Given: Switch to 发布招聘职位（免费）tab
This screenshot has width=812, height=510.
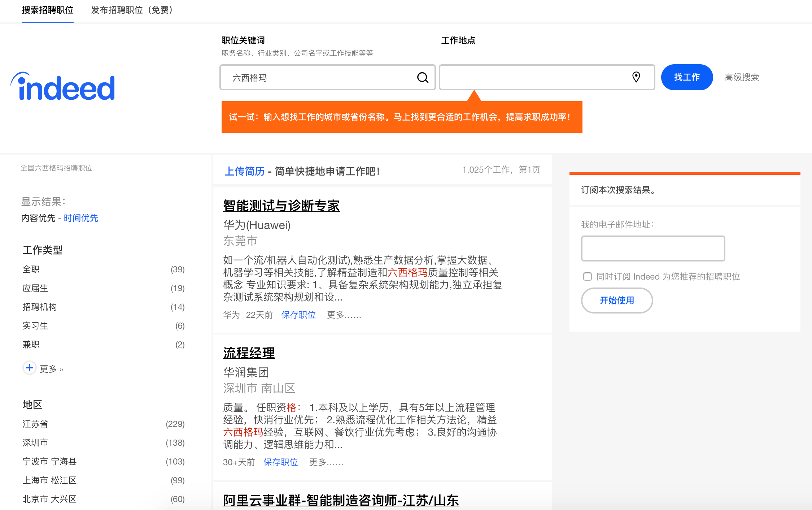Looking at the screenshot, I should point(132,10).
